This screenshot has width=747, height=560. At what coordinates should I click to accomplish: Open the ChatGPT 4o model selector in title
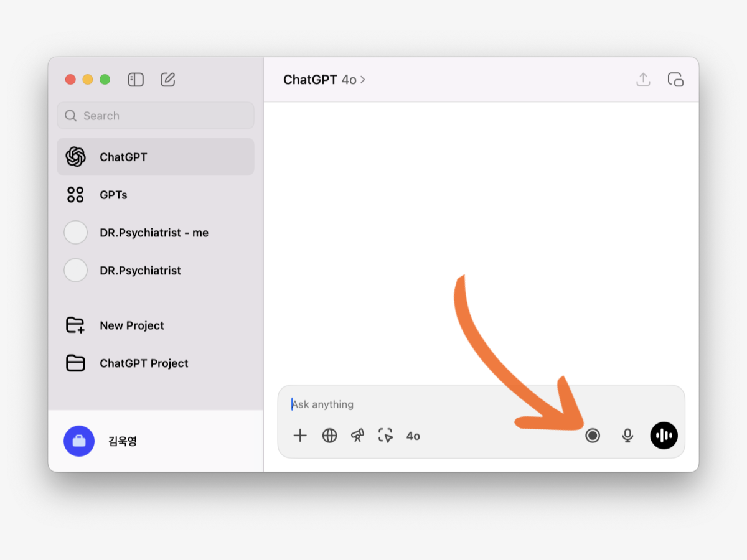coord(324,80)
